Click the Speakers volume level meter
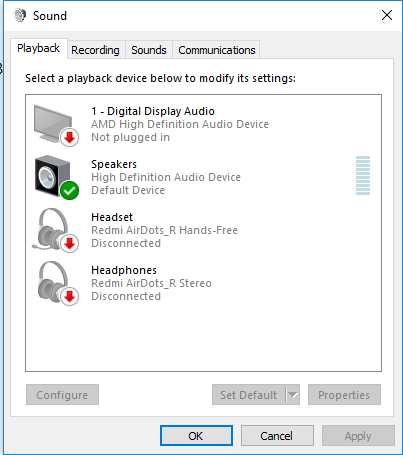This screenshot has height=455, width=403. pyautogui.click(x=363, y=175)
